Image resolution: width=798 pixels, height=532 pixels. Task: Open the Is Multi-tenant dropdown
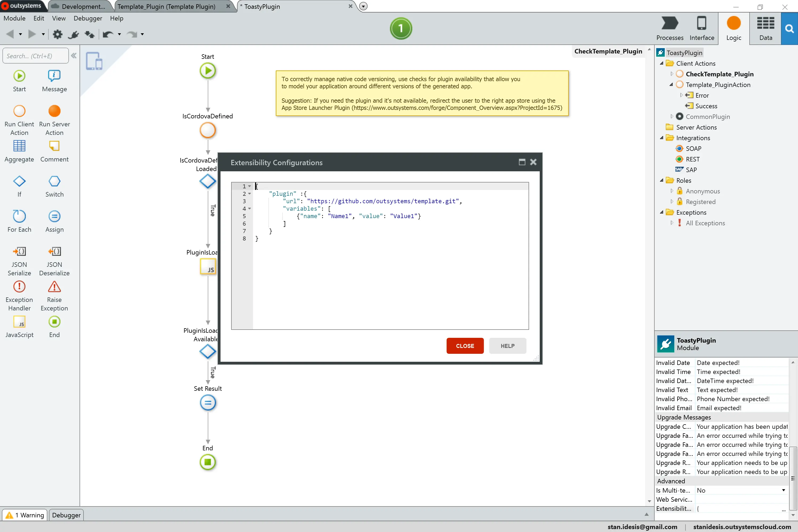pyautogui.click(x=783, y=490)
